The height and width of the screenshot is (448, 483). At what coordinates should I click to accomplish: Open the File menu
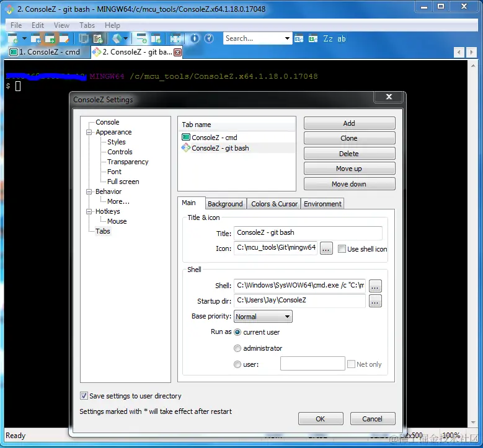point(16,25)
